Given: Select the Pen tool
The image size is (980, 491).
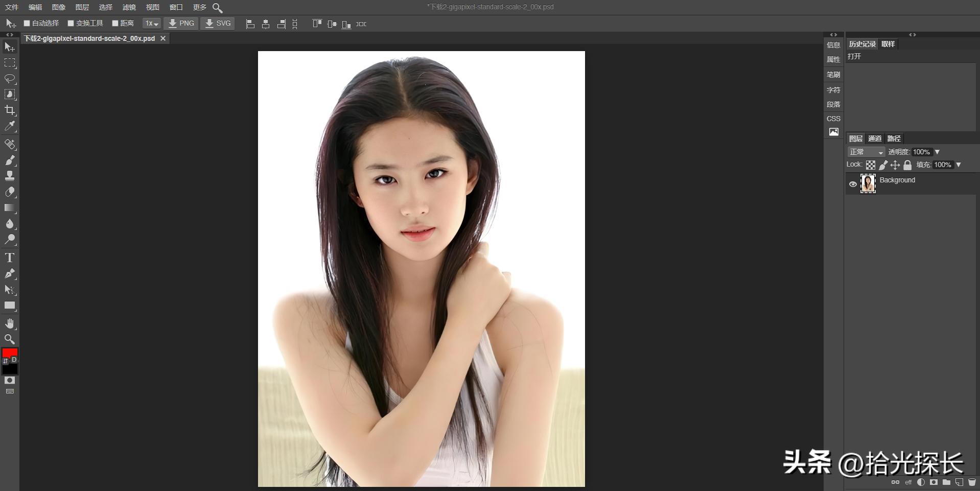Looking at the screenshot, I should tap(10, 274).
